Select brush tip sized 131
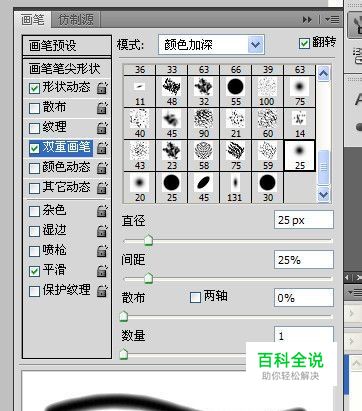 [x=236, y=187]
